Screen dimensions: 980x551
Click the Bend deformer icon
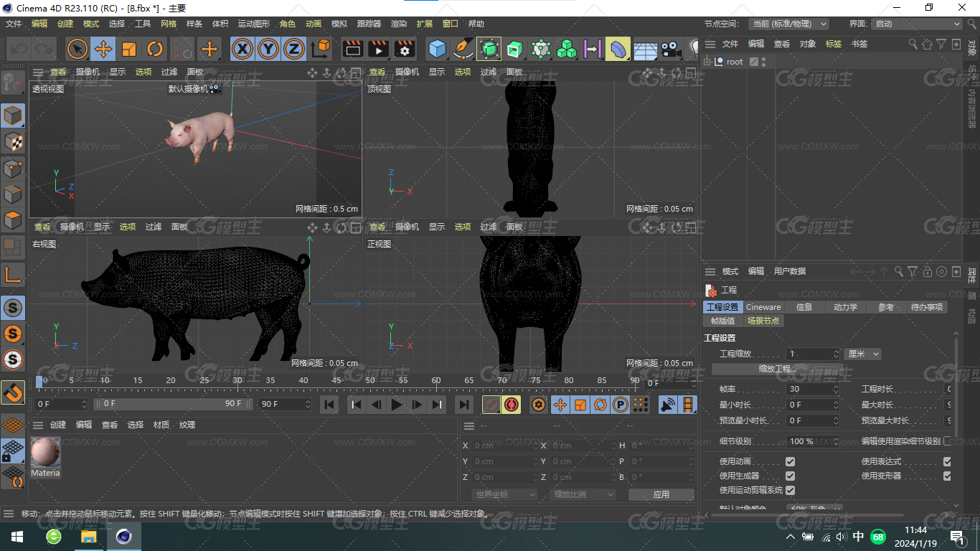[x=618, y=49]
